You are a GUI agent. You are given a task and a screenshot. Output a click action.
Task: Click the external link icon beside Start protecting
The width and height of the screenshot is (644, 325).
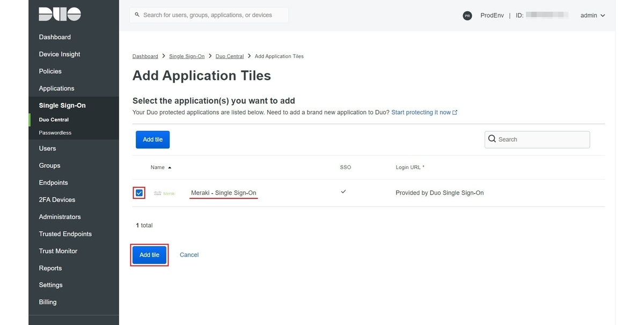tap(455, 113)
